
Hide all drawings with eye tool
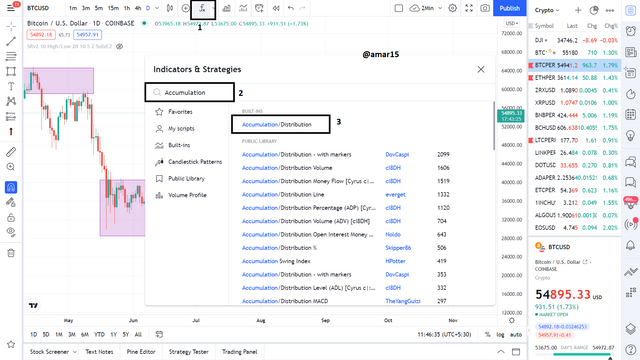point(11,232)
